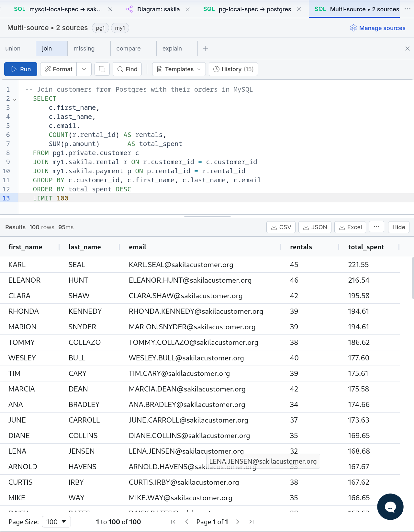The image size is (414, 532).
Task: Switch to pg-local-spec postgres tab
Action: [247, 9]
